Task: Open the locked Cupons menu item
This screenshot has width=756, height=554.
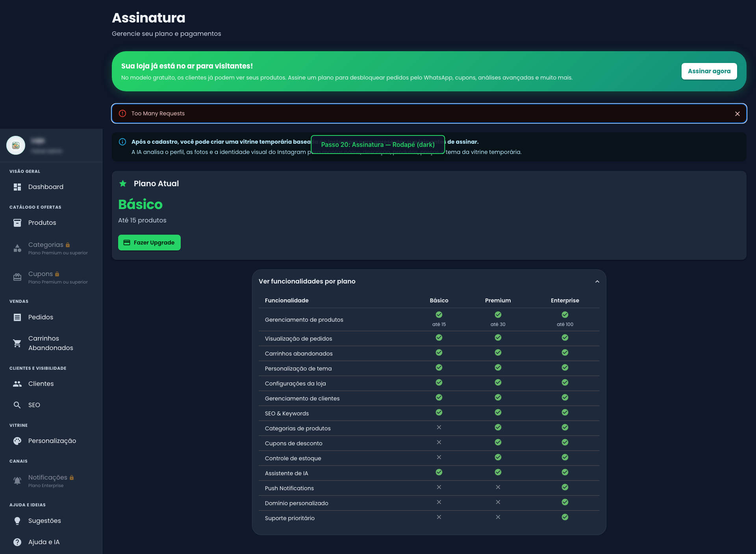Action: 51,277
